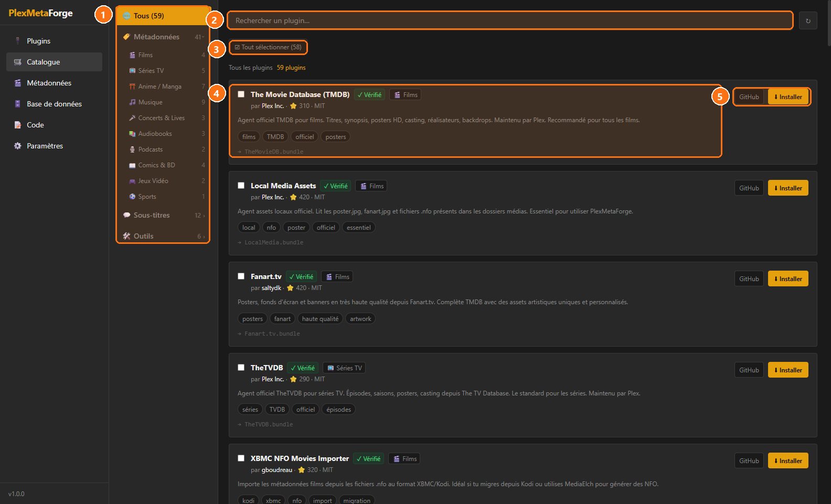Click the 'haute qualité' tag on Fanart.tv

[x=320, y=319]
